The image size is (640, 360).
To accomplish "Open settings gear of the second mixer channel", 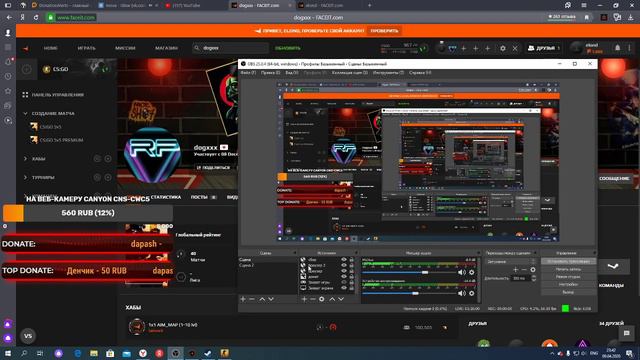I will [x=472, y=293].
